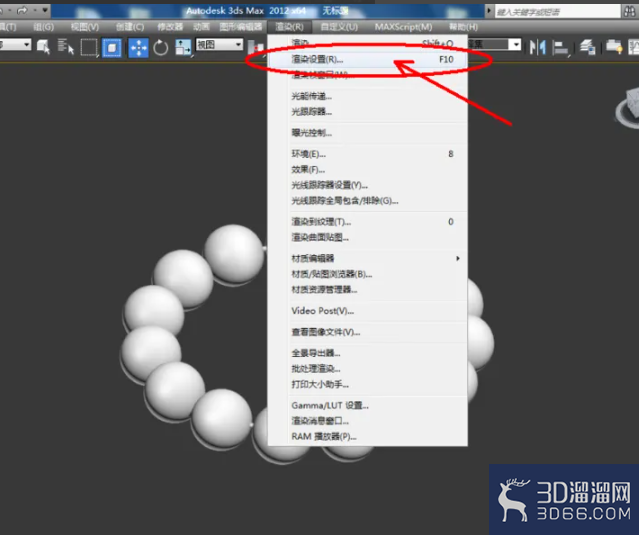Select 光能传递... menu entry

tap(368, 97)
